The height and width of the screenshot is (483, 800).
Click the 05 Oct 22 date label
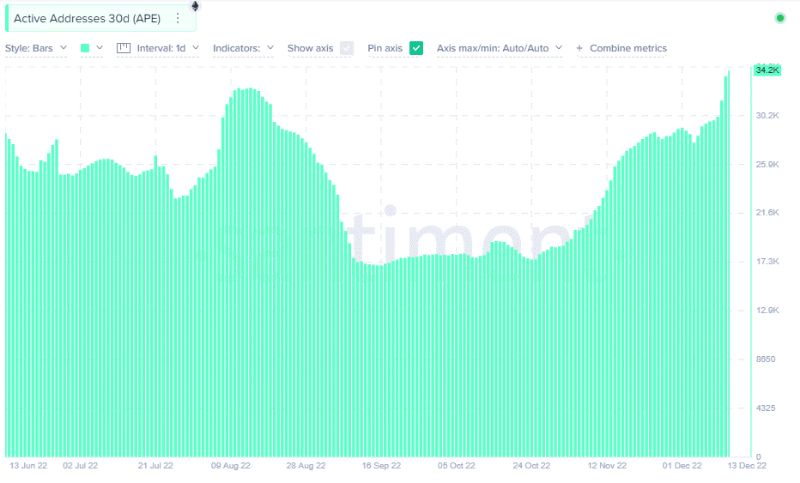(456, 466)
